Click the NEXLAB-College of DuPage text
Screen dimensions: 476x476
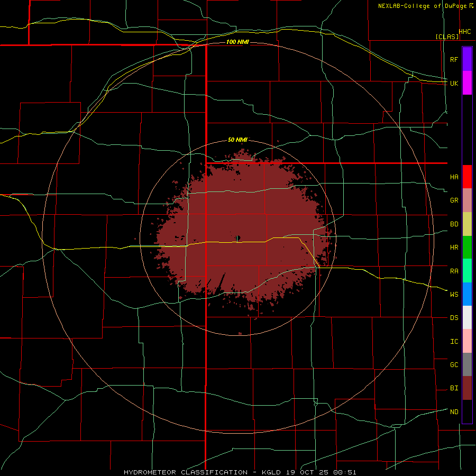422,6
